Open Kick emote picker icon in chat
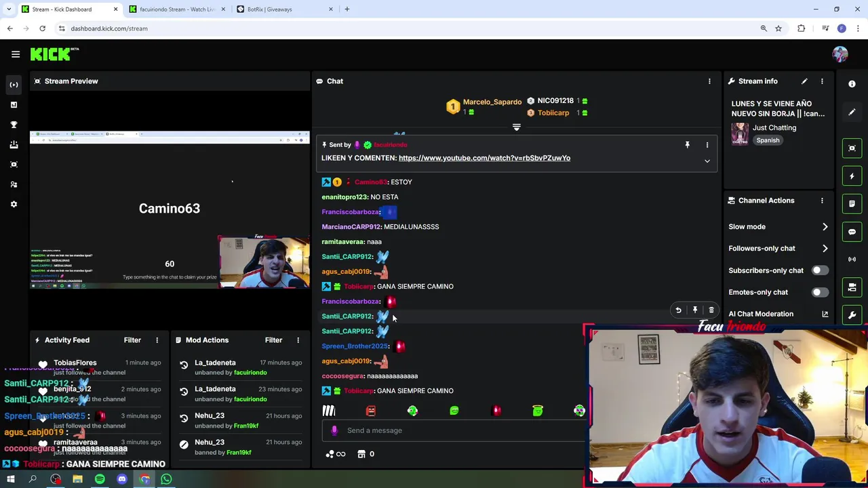The width and height of the screenshot is (868, 488). pos(329,411)
